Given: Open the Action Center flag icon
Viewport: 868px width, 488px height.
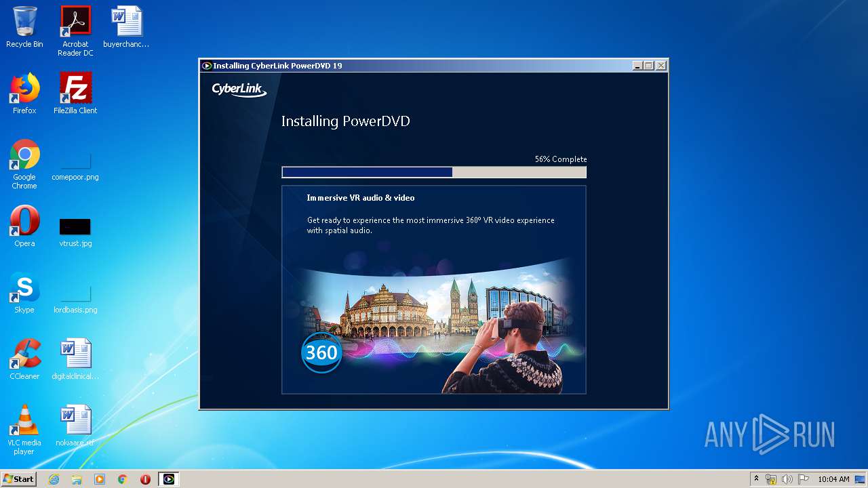Looking at the screenshot, I should point(804,479).
